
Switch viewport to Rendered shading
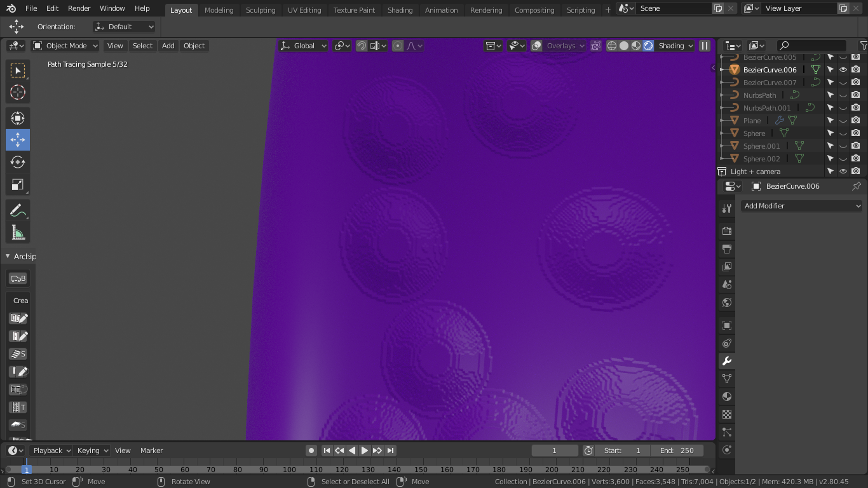(x=648, y=46)
